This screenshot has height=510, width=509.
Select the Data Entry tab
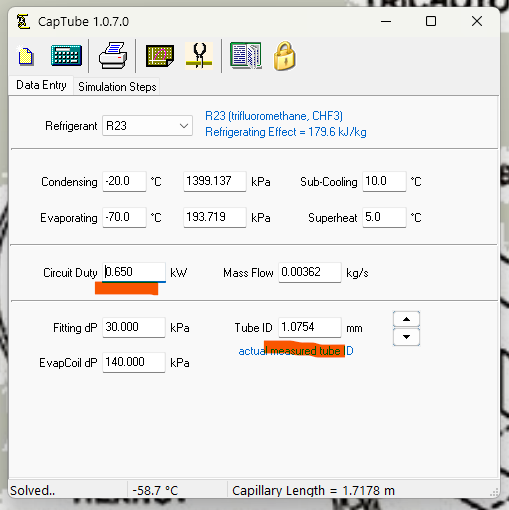tap(41, 85)
